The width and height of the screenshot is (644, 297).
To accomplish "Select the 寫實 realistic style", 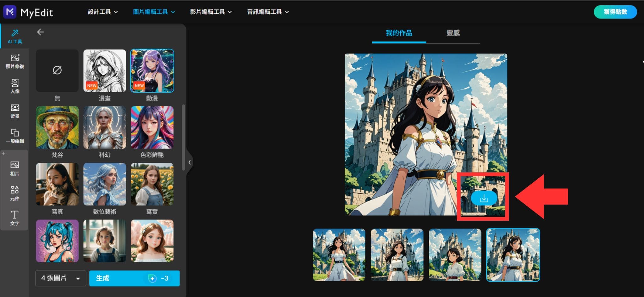I will [152, 184].
